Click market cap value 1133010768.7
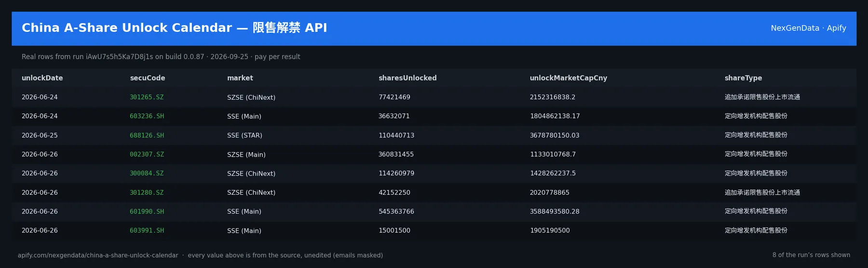Viewport: 868px width, 268px height. tap(553, 154)
